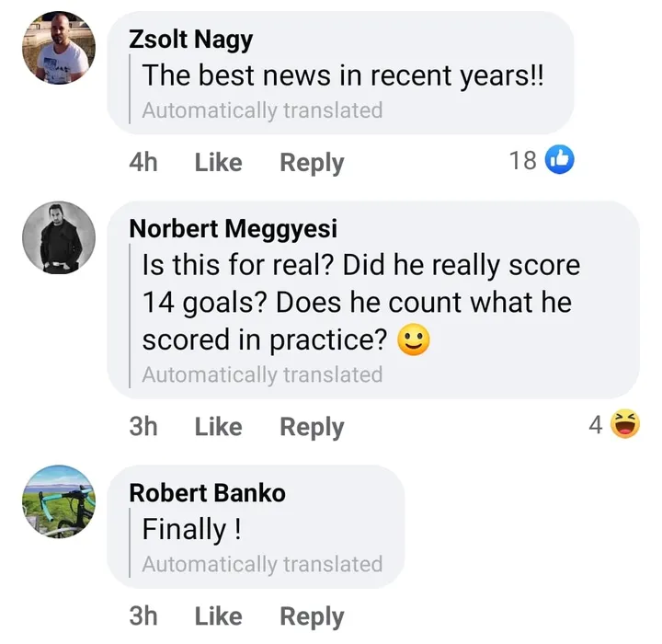Reply to Robert Banko's comment

pos(312,615)
